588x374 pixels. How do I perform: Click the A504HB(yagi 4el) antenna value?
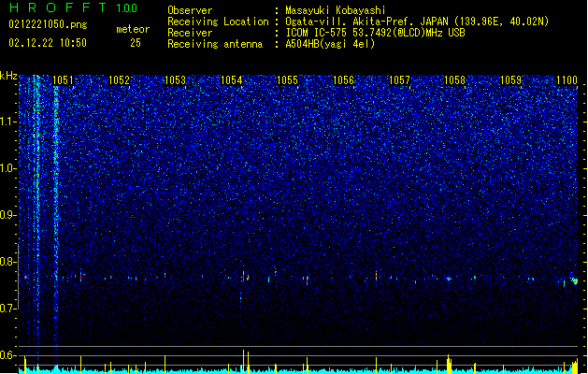pos(330,44)
